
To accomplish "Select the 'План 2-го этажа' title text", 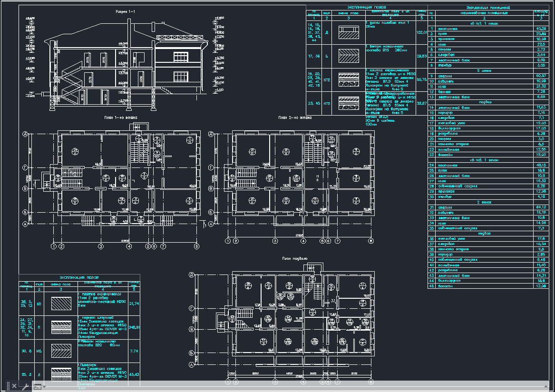I will (x=295, y=118).
